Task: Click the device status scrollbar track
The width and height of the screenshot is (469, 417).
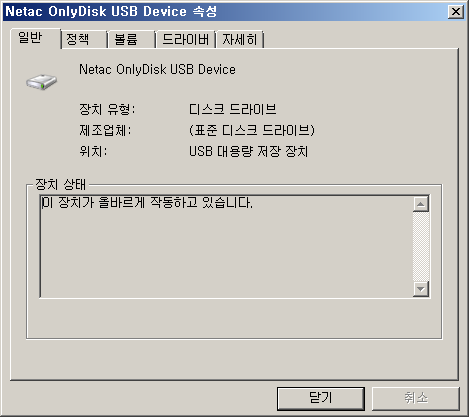Action: (421, 247)
